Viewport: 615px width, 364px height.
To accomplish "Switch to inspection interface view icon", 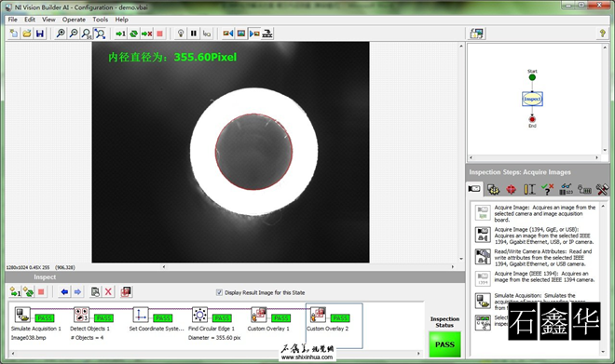I will coord(477,34).
